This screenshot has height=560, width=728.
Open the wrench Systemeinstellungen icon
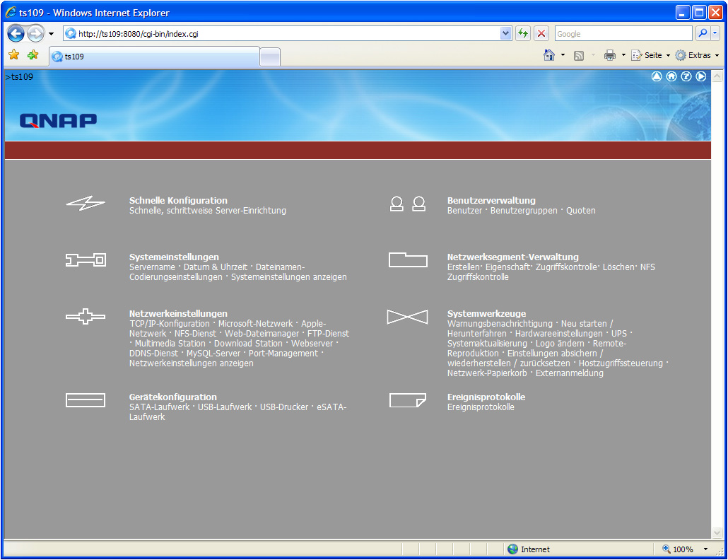(86, 260)
